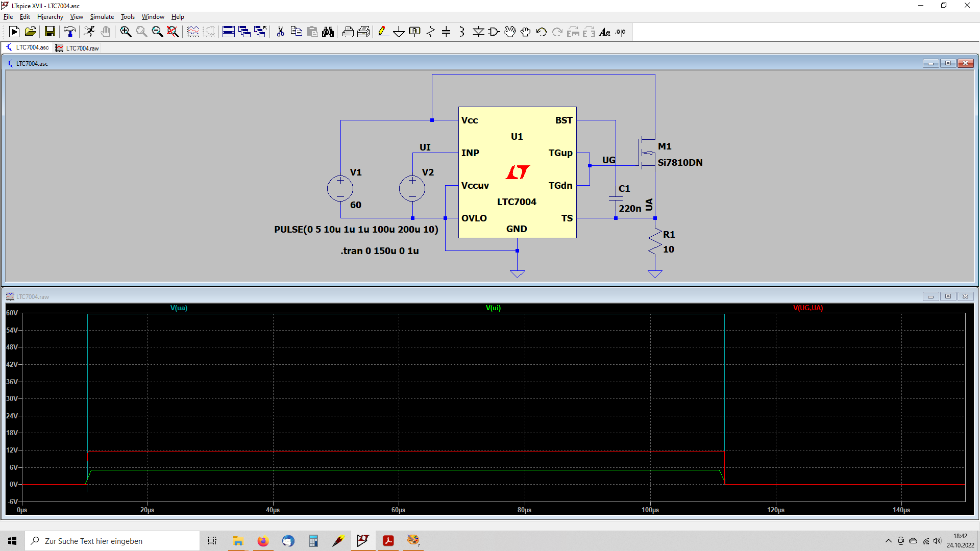This screenshot has width=980, height=551.
Task: Open the Simulate menu
Action: pyautogui.click(x=102, y=17)
